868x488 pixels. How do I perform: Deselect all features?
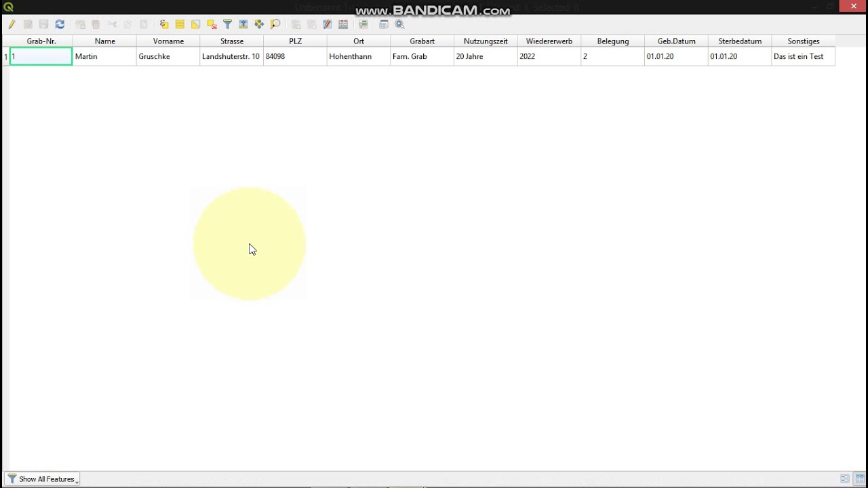[x=212, y=24]
